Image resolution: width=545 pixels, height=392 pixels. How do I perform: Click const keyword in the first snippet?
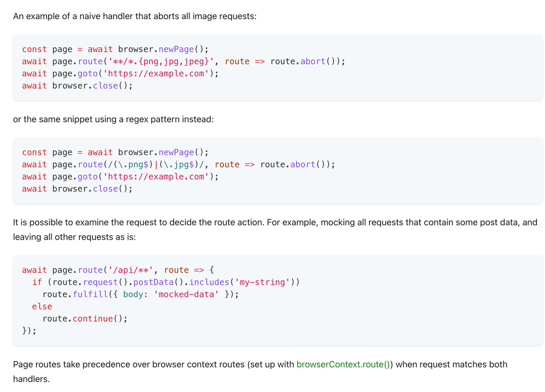(34, 49)
